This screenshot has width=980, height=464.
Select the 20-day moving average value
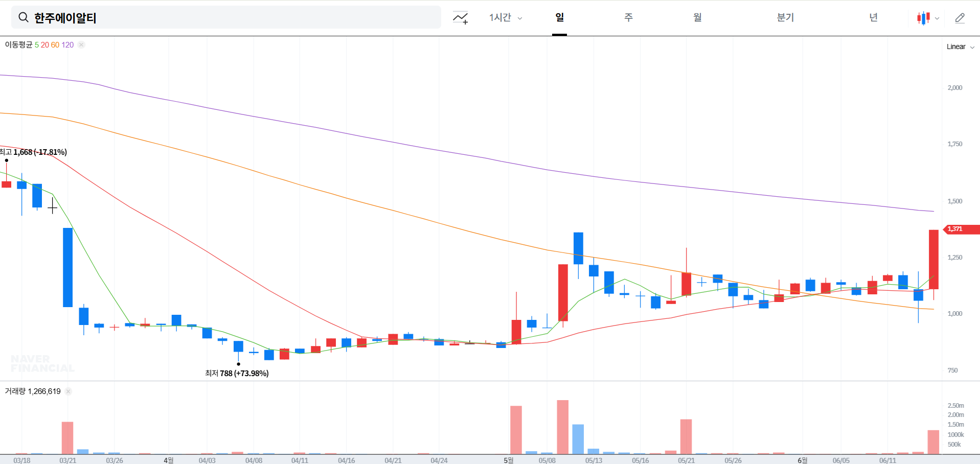[x=45, y=45]
